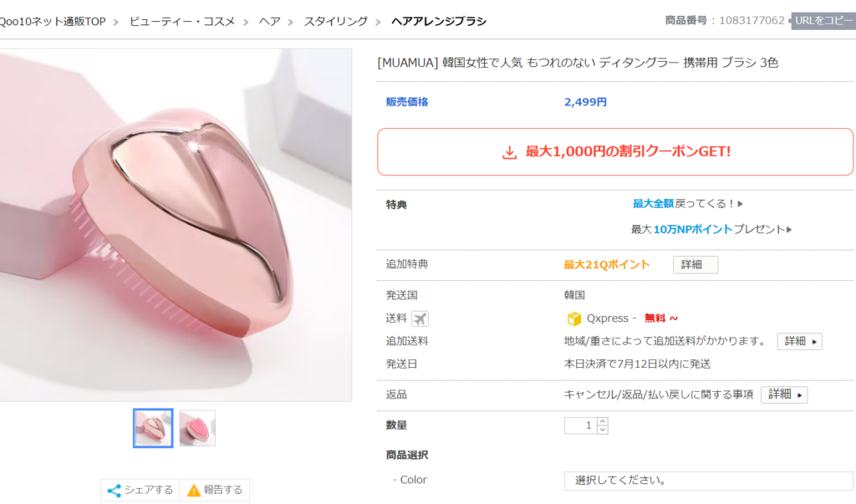Click the coupon download arrow icon
The width and height of the screenshot is (856, 504).
coord(509,152)
